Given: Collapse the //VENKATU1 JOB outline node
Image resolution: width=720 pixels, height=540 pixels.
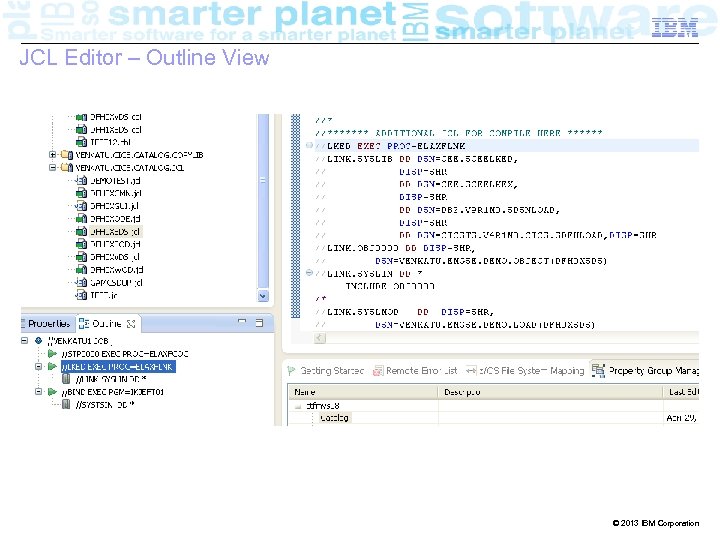Looking at the screenshot, I should pos(24,341).
